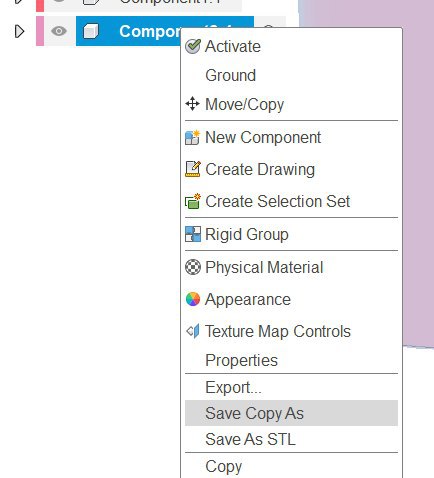Click the Activate checkmark icon

click(x=193, y=46)
